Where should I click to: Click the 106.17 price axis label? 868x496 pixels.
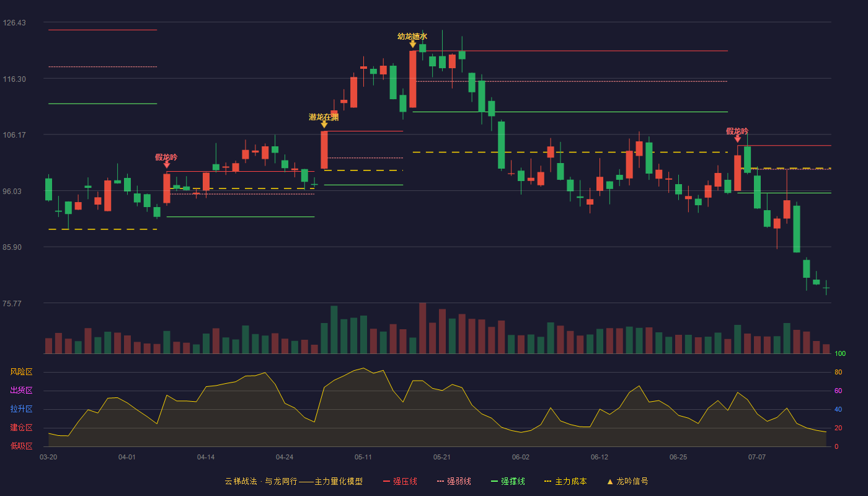(14, 135)
